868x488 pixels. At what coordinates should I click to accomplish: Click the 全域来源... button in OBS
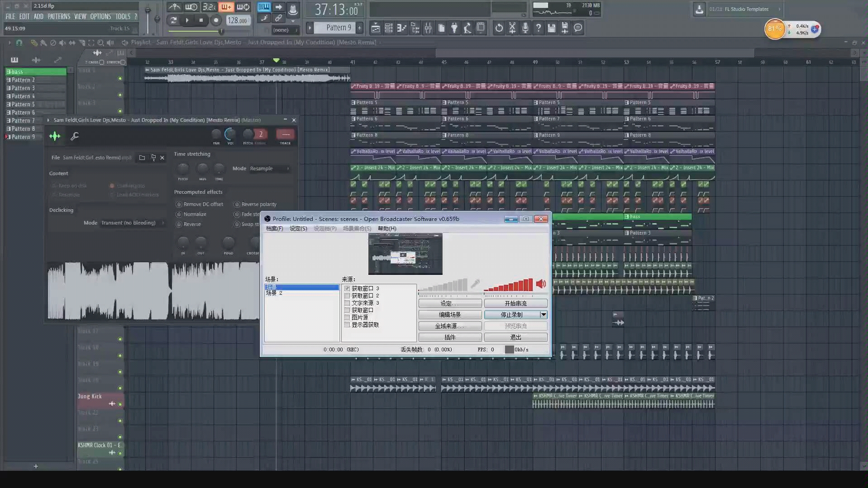pyautogui.click(x=450, y=326)
